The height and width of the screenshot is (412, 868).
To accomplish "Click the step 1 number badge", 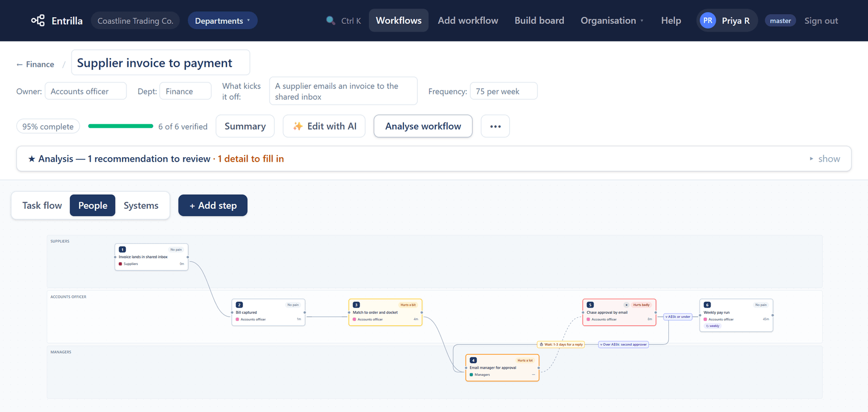I will tap(122, 249).
